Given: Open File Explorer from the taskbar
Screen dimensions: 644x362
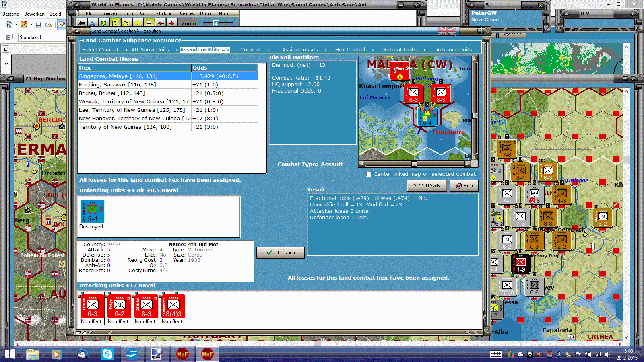Looking at the screenshot, I should (33, 354).
